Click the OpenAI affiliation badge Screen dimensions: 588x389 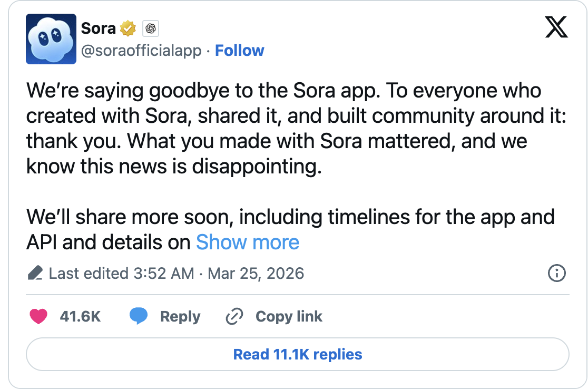point(151,28)
